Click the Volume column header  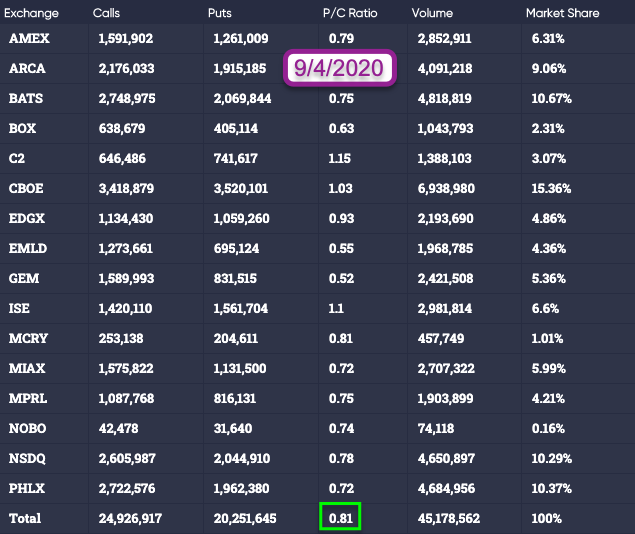pos(432,13)
